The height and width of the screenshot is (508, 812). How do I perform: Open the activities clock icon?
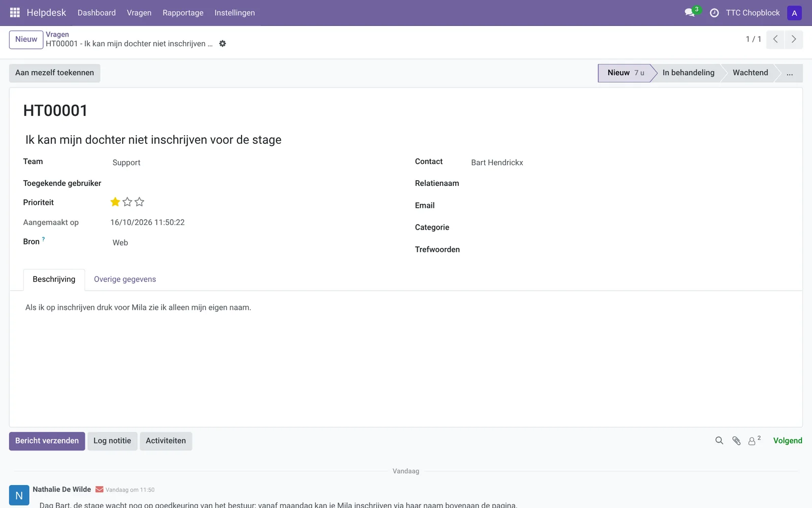click(714, 13)
